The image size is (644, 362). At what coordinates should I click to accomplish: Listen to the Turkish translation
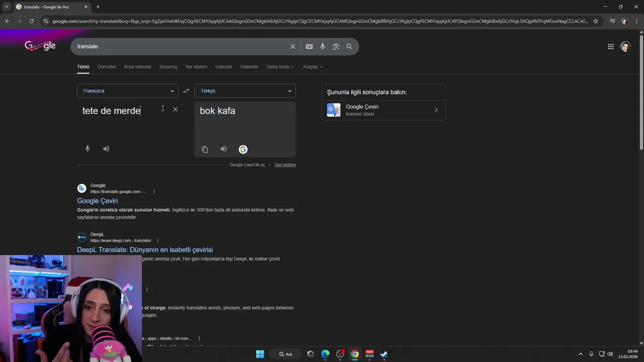click(223, 149)
